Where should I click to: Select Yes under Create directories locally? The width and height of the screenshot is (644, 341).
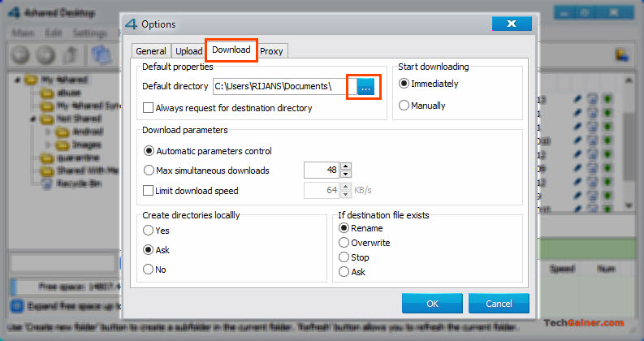(156, 231)
